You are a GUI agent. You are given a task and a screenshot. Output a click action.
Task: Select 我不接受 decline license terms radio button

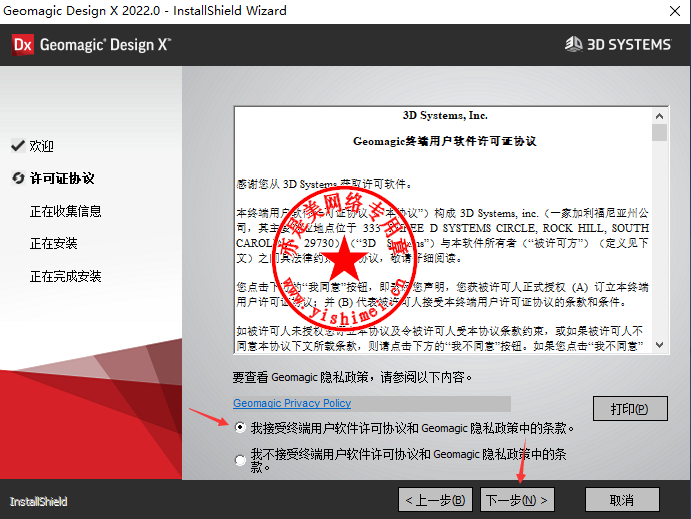(240, 460)
